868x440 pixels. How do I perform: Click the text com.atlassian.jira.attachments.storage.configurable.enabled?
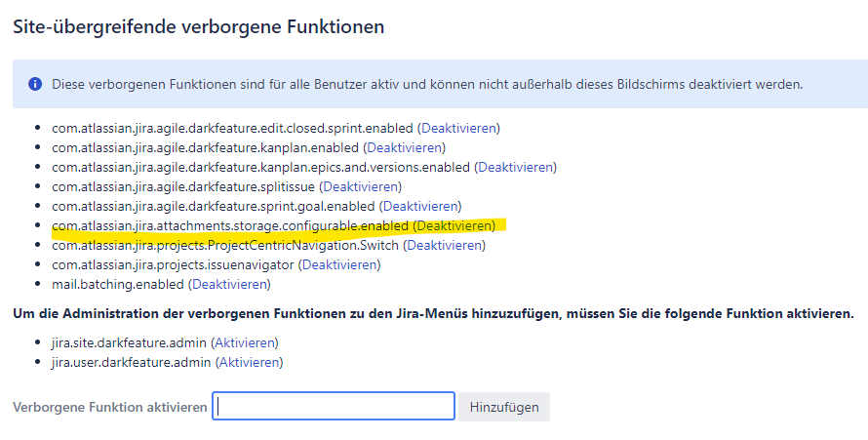tap(230, 225)
